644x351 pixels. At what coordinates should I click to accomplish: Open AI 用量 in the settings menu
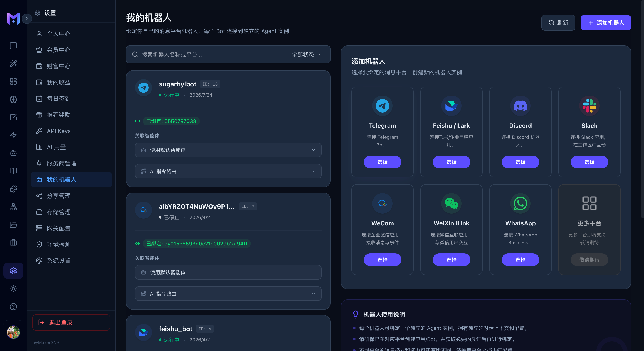[x=71, y=147]
